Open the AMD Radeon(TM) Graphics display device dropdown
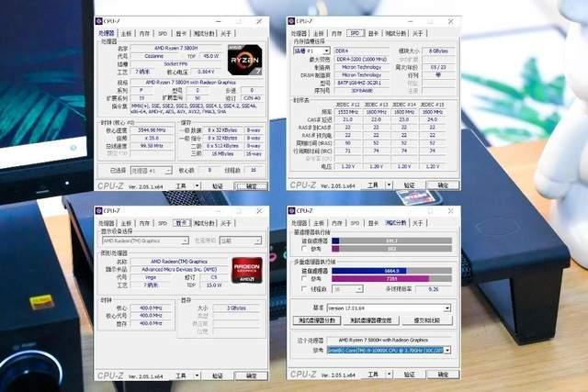 coord(145,241)
